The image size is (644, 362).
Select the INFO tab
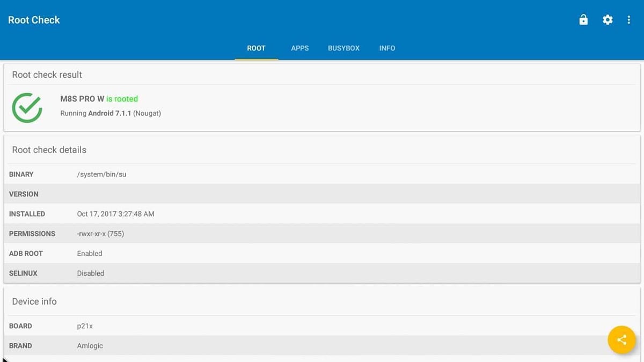(387, 48)
